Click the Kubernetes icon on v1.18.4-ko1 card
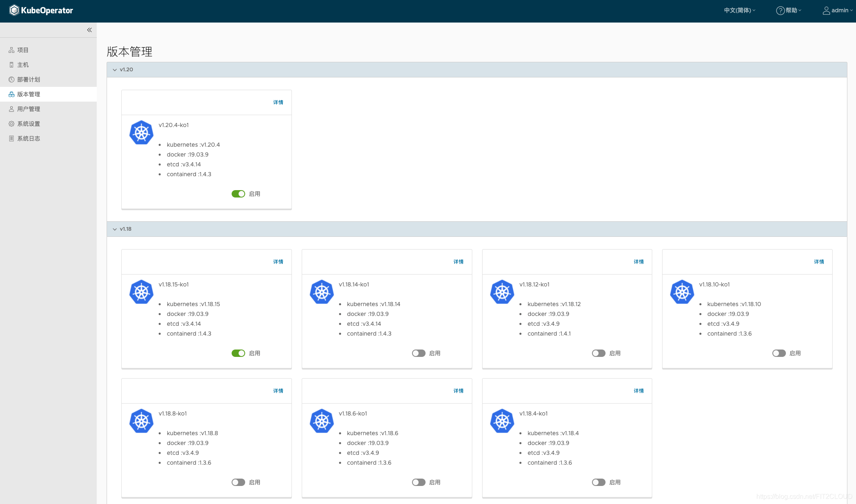The image size is (856, 504). [502, 421]
